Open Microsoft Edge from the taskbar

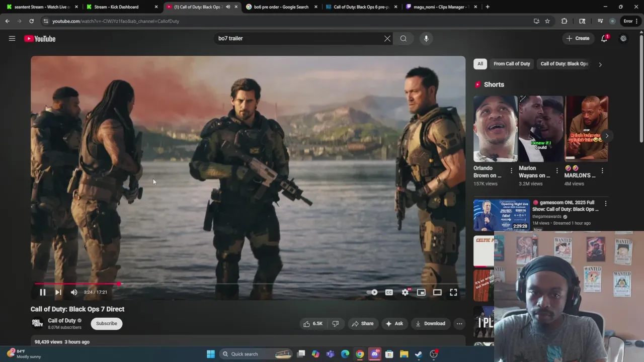(345, 354)
